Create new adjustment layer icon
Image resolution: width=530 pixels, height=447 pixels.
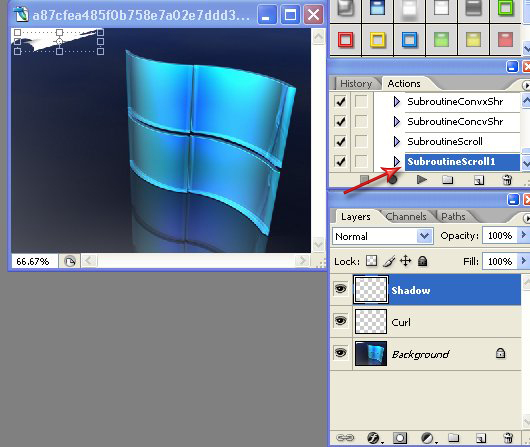coord(427,438)
